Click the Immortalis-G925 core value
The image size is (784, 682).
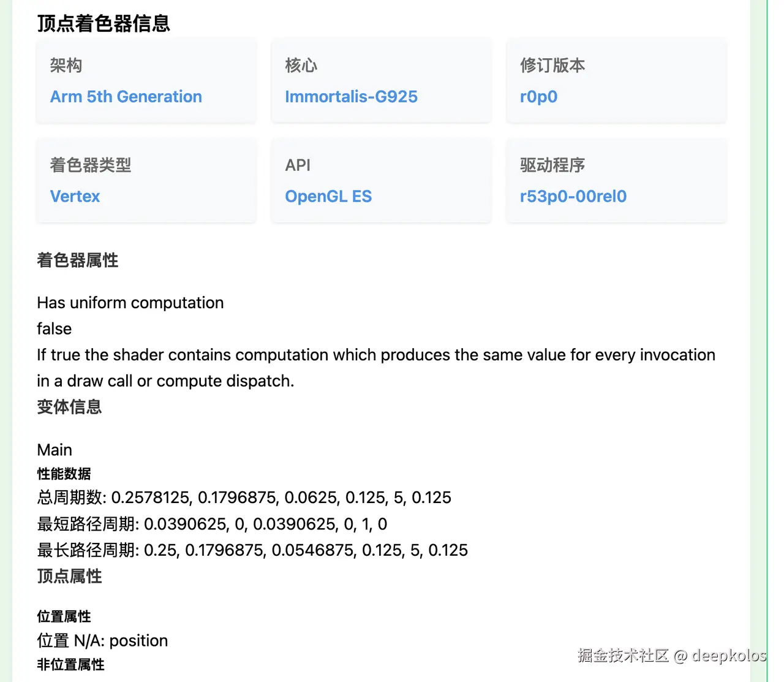[351, 97]
